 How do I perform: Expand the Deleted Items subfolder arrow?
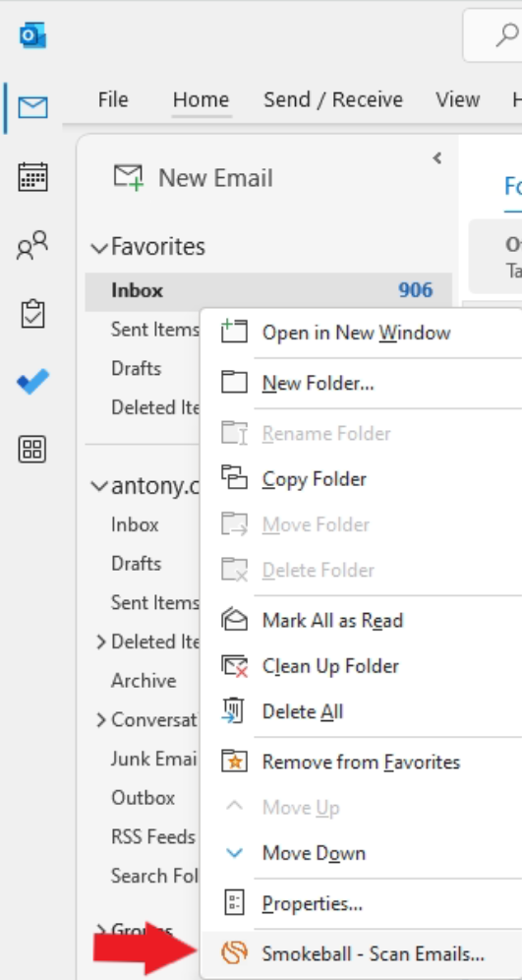101,642
